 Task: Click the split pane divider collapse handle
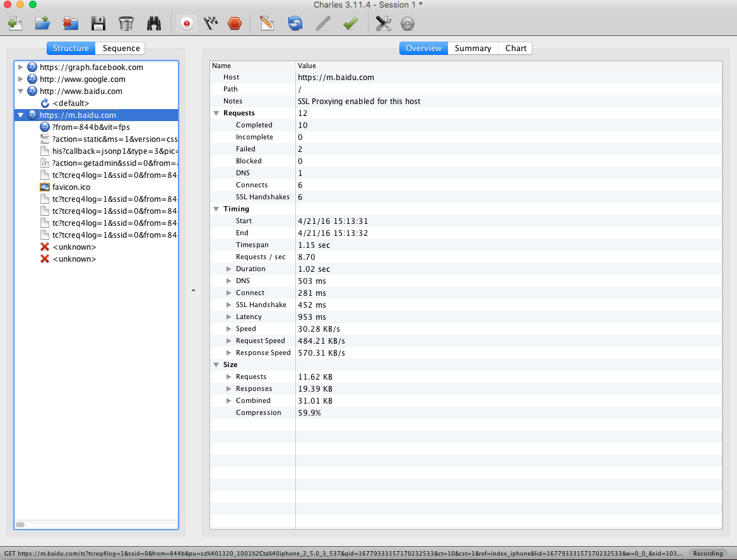[193, 291]
